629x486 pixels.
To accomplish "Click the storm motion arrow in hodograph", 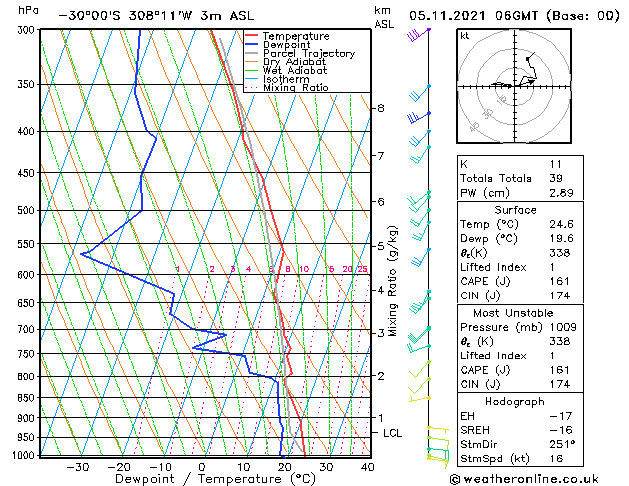I will pyautogui.click(x=527, y=83).
